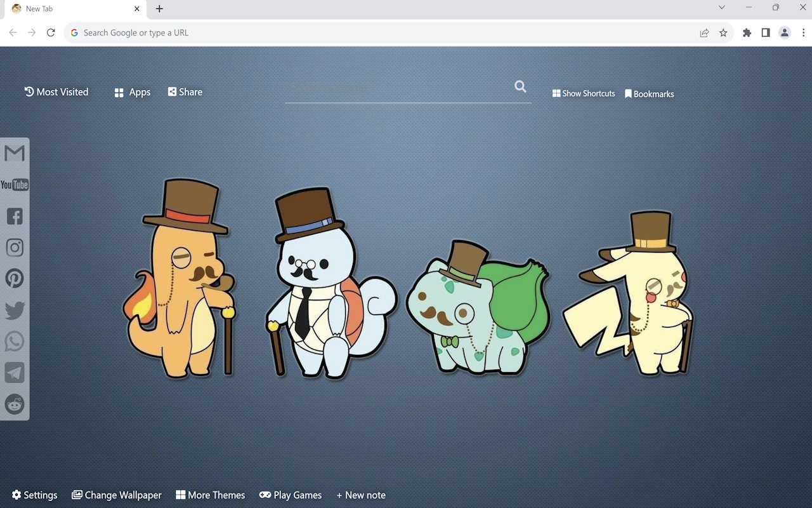Click the Share menu item

185,92
